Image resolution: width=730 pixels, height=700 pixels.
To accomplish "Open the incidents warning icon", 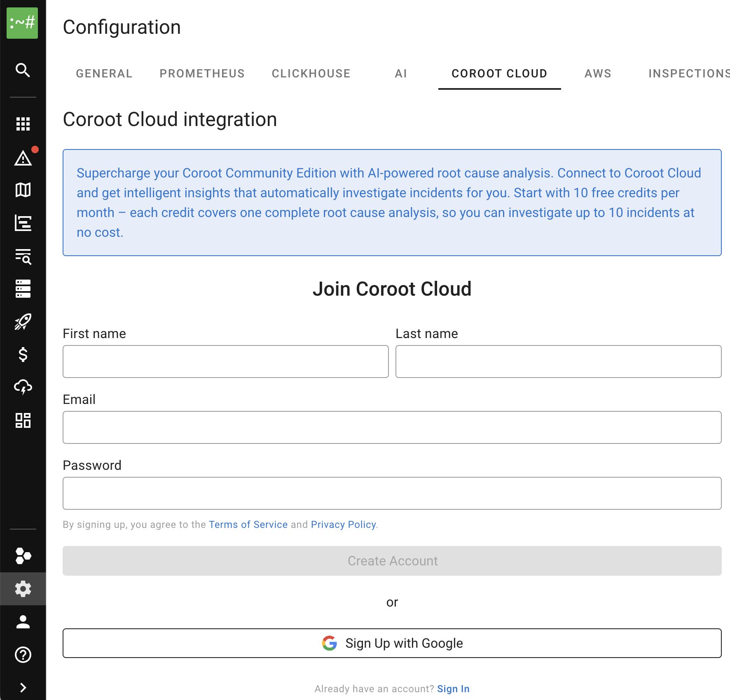I will [x=23, y=158].
